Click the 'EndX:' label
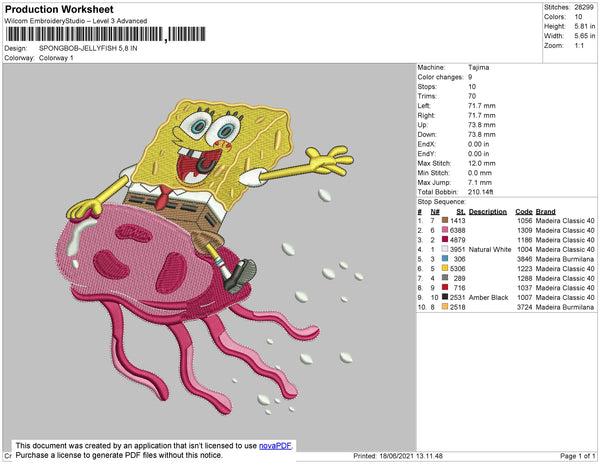600x464 pixels. point(426,144)
